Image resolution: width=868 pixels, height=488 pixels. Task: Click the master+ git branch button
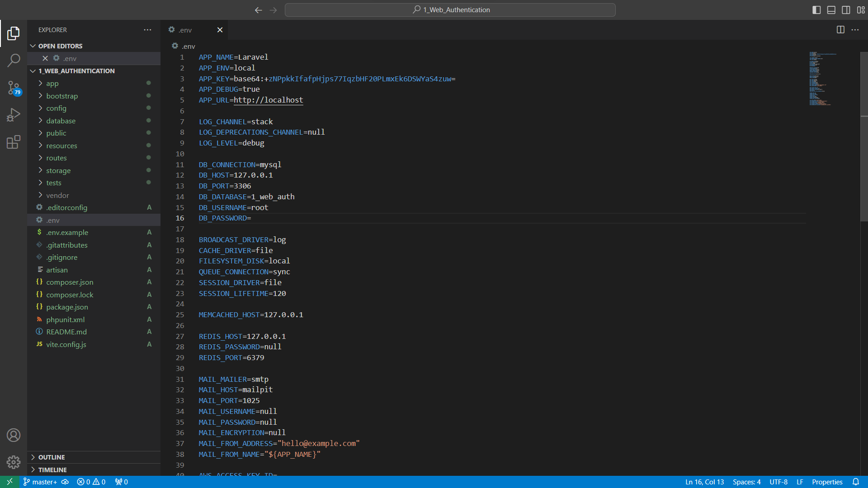[x=40, y=482]
